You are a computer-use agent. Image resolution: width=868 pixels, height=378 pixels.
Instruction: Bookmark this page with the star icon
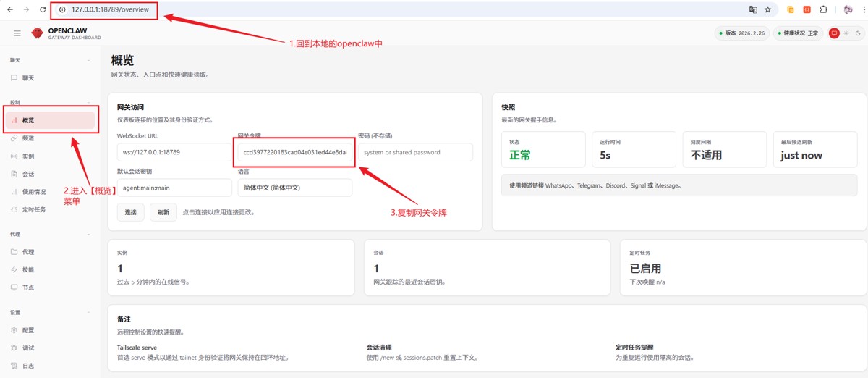point(767,9)
